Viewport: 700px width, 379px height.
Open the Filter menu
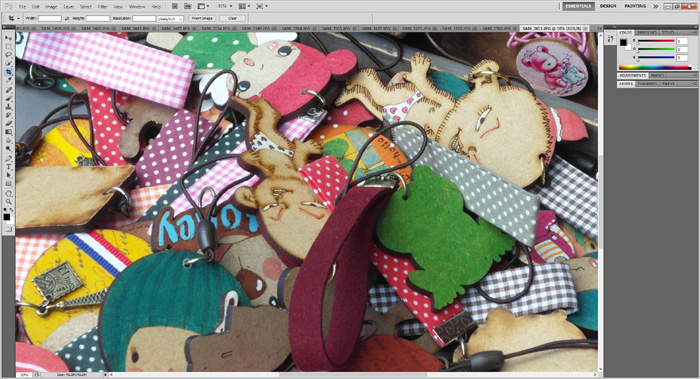point(103,7)
